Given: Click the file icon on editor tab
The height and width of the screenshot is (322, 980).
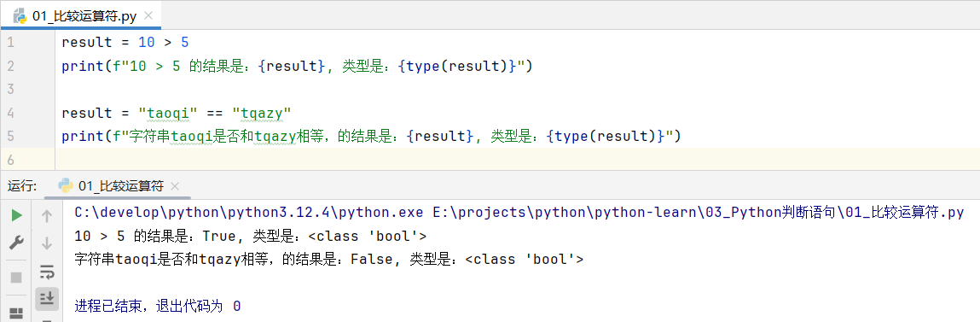Looking at the screenshot, I should point(20,16).
